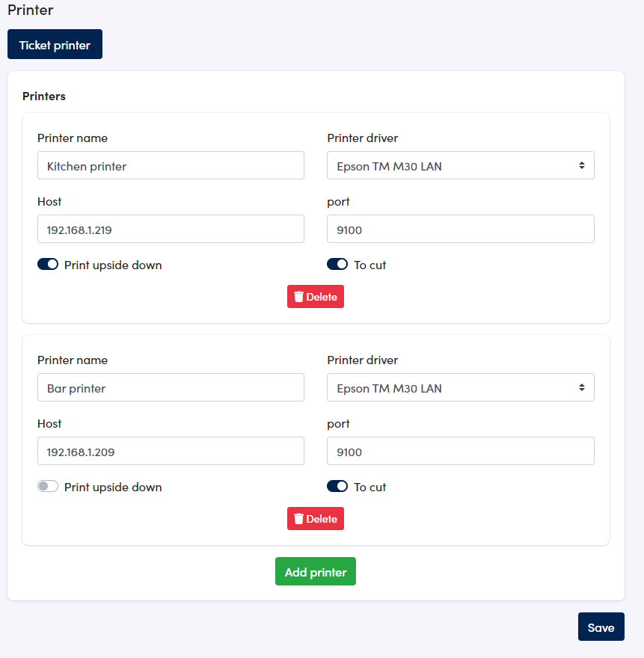The width and height of the screenshot is (644, 658).
Task: Click the Host field containing 192.168.1.209
Action: coord(171,451)
